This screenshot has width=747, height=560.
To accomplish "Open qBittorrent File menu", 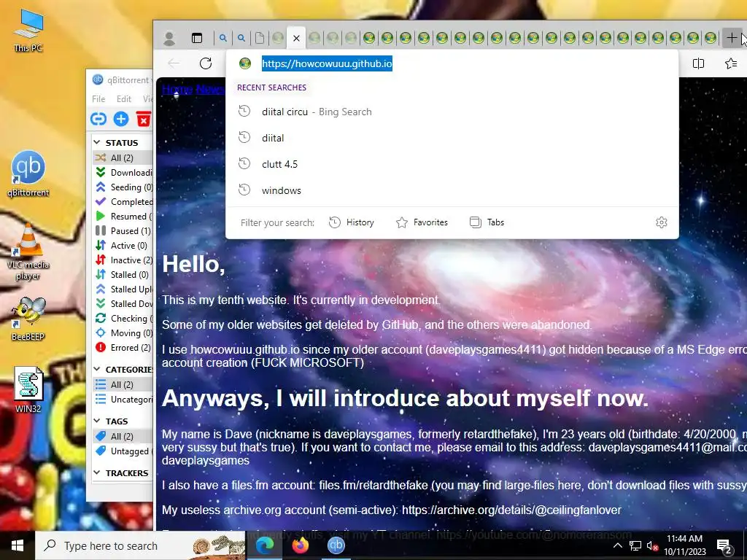I will [x=98, y=99].
